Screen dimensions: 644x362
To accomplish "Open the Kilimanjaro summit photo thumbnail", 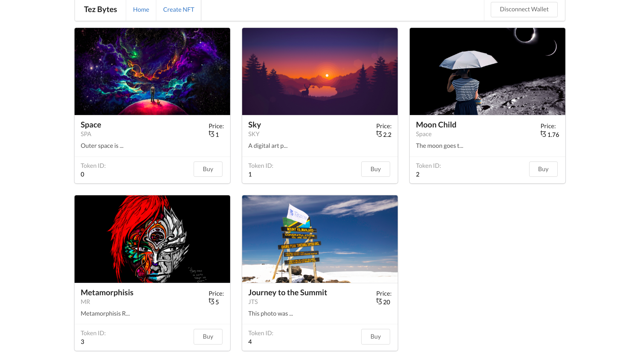I will click(320, 239).
